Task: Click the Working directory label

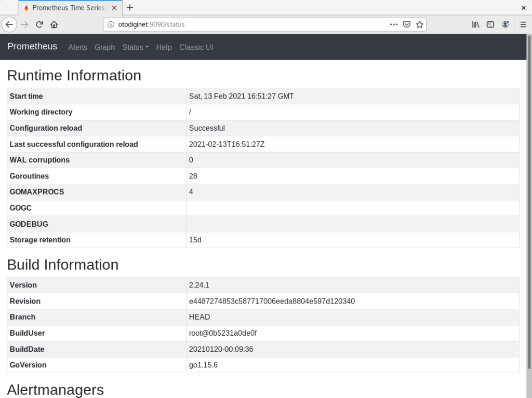Action: (x=41, y=112)
